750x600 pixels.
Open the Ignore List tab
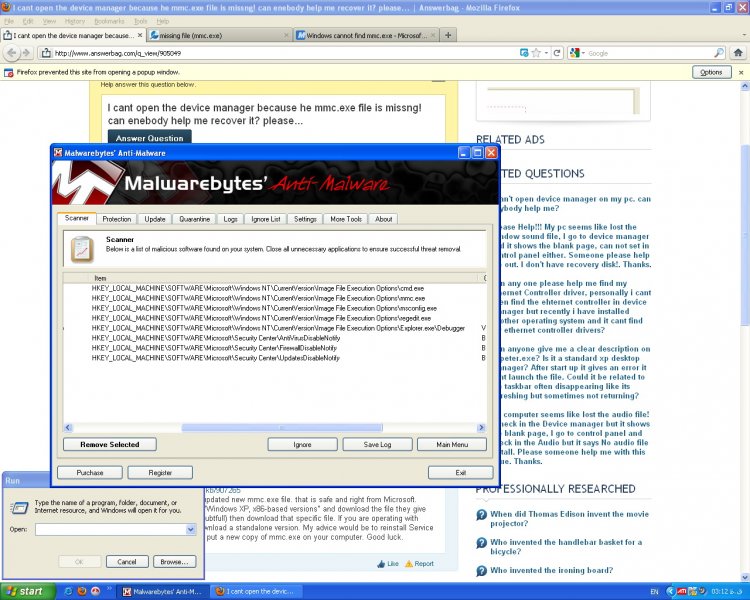coord(266,219)
